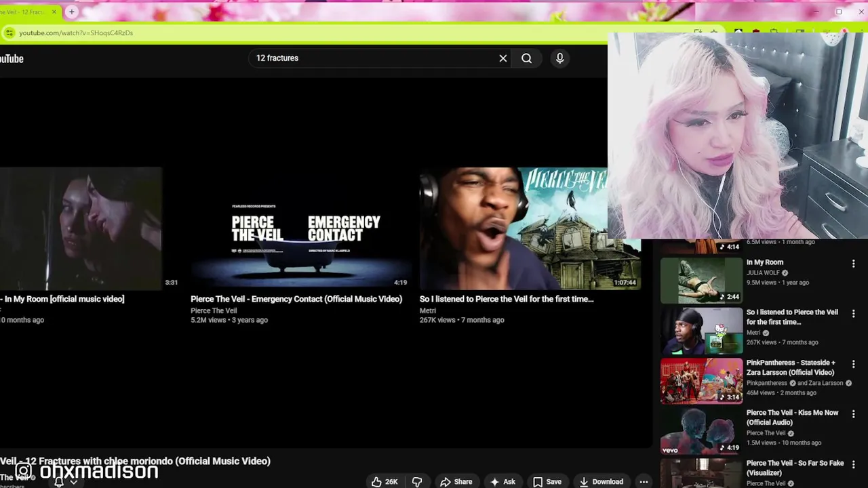The image size is (868, 488).
Task: Open sidebar thumbnail for In My Room
Action: (702, 281)
